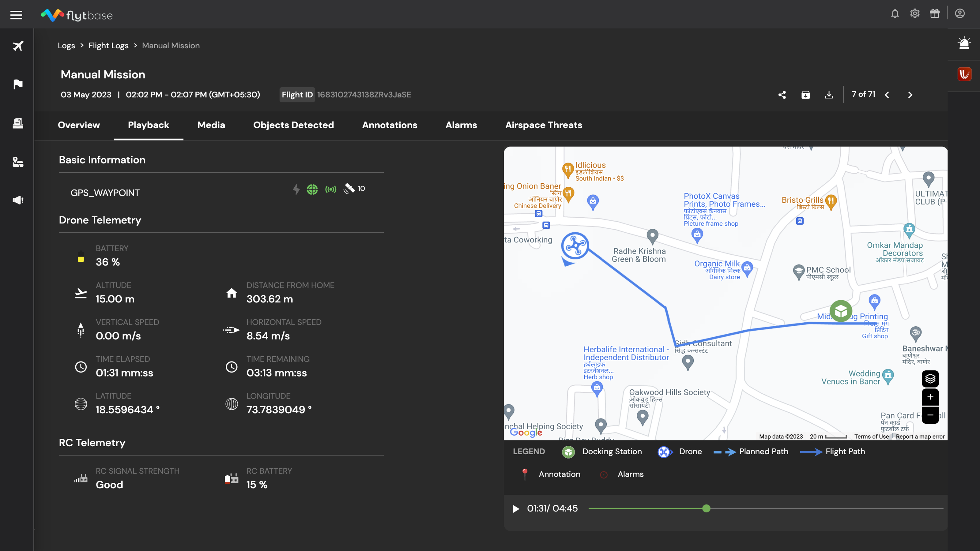Click the alarm siren icon
This screenshot has width=980, height=551.
pos(964,43)
